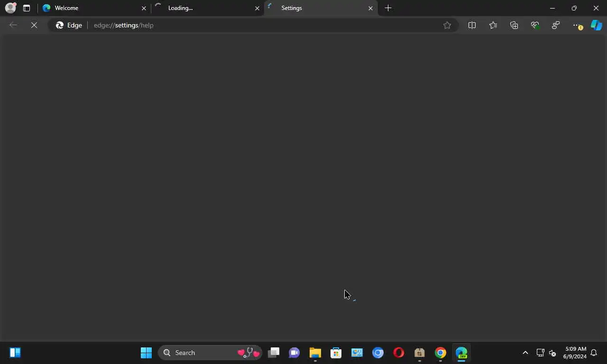
Task: Open File Explorer from taskbar
Action: point(315,353)
